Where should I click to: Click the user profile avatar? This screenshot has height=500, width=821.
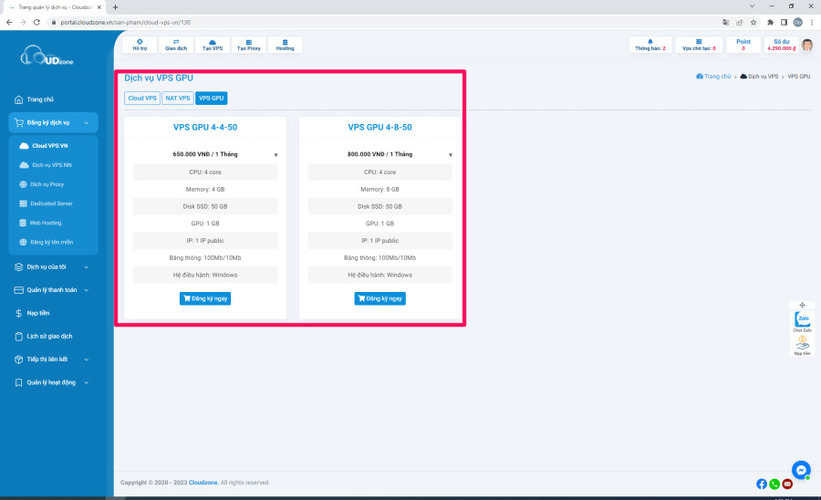(807, 45)
